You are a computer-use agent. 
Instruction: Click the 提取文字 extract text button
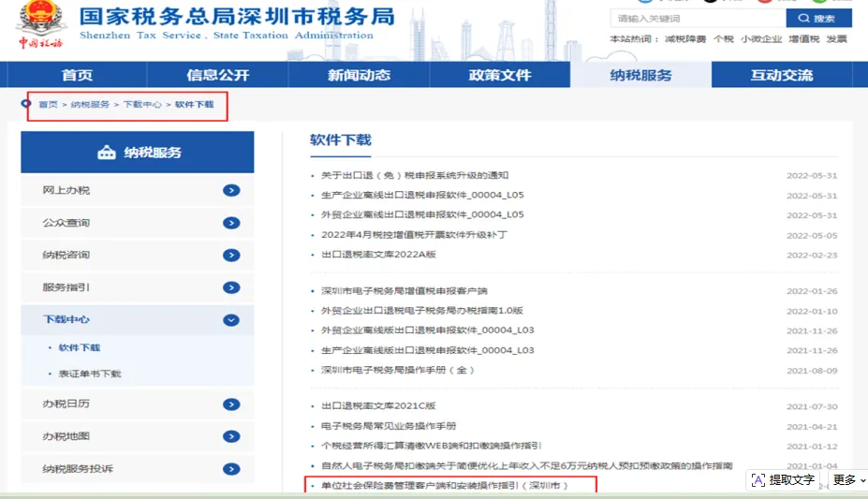coord(784,479)
